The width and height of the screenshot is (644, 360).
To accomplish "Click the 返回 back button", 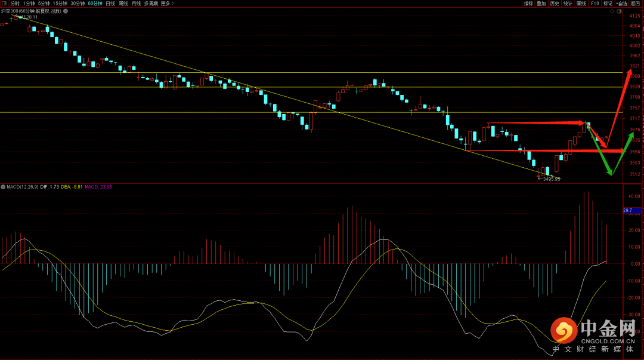I will tap(636, 4).
